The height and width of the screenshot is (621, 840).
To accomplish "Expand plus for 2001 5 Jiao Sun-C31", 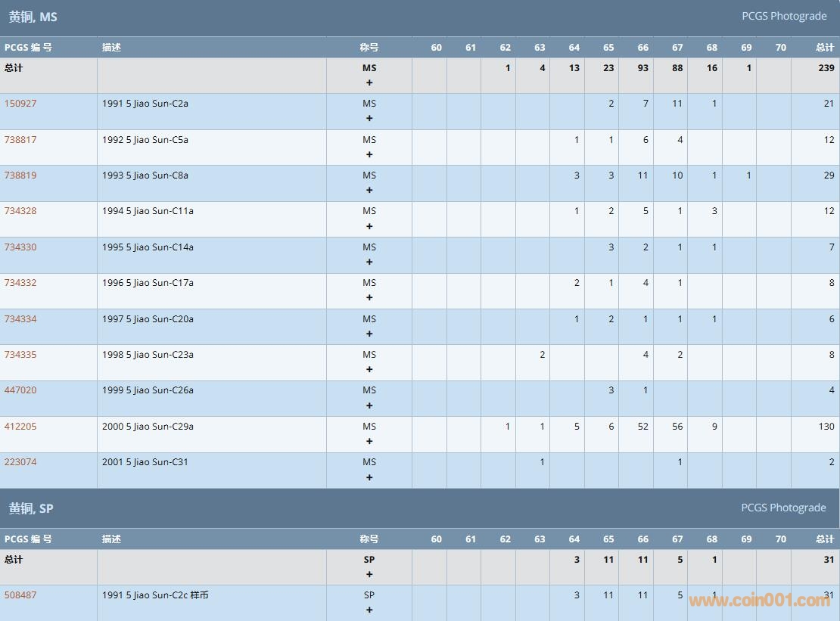I will point(369,477).
